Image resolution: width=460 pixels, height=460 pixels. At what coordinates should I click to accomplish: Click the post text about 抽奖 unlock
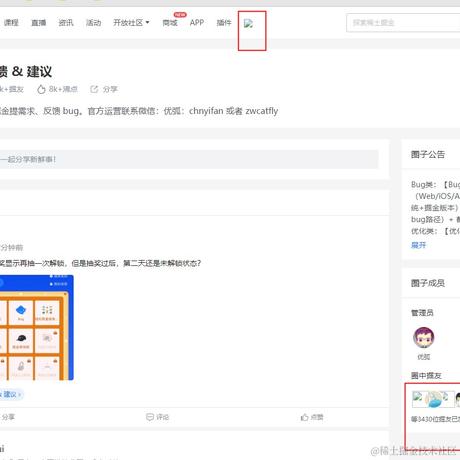[100, 263]
